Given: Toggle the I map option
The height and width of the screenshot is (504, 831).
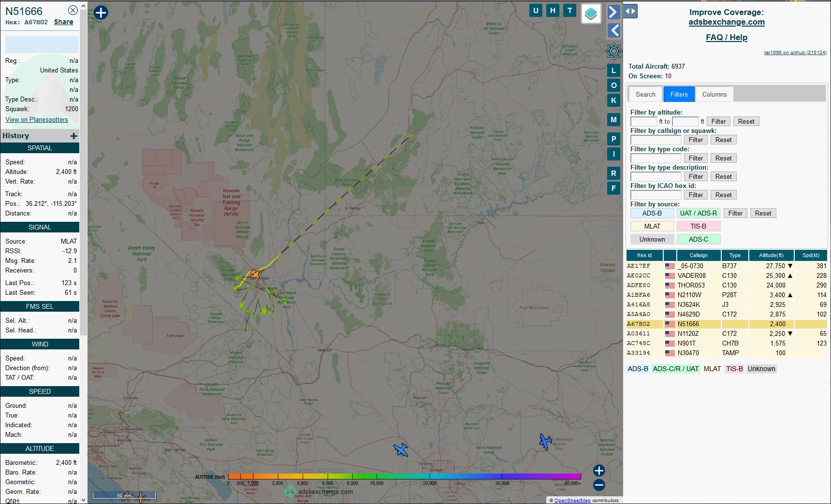Looking at the screenshot, I should pos(613,154).
